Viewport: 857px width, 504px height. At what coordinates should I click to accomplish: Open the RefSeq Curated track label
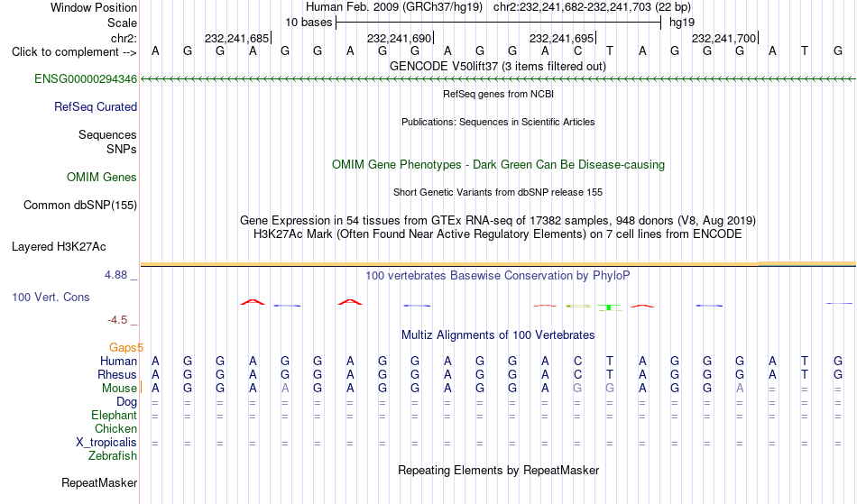(x=95, y=107)
